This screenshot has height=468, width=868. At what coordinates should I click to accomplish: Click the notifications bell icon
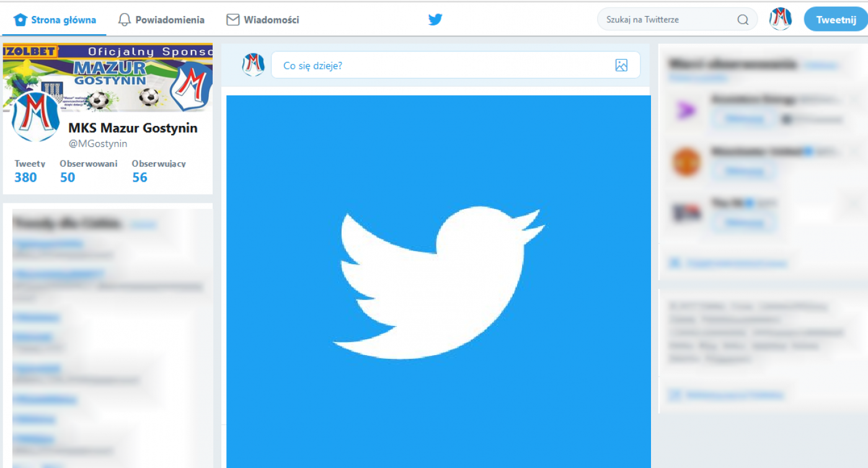pos(125,20)
